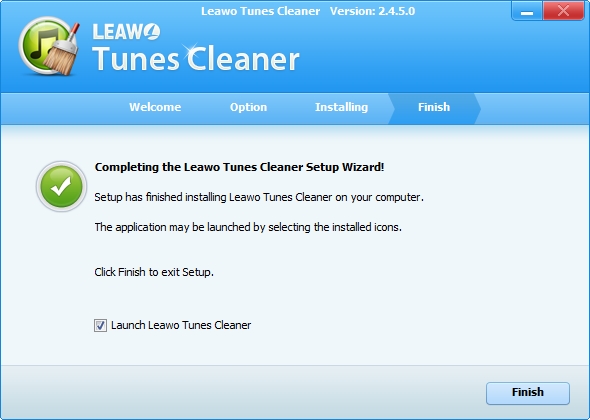This screenshot has width=590, height=420.
Task: Click the 'application may be launched' sentence
Action: (x=248, y=227)
